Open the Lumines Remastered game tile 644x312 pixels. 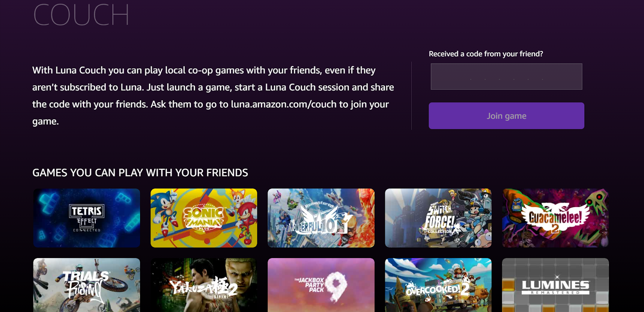click(x=555, y=285)
